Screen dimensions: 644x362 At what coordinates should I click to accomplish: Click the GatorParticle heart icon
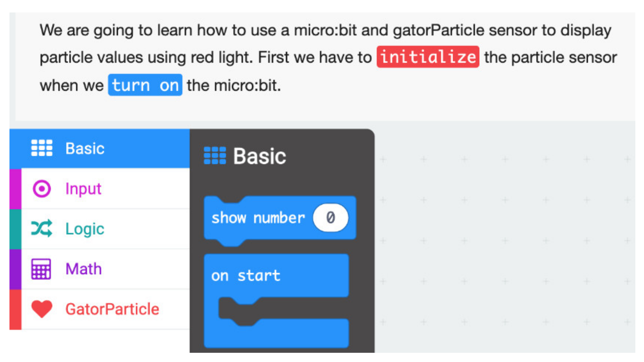click(x=42, y=309)
